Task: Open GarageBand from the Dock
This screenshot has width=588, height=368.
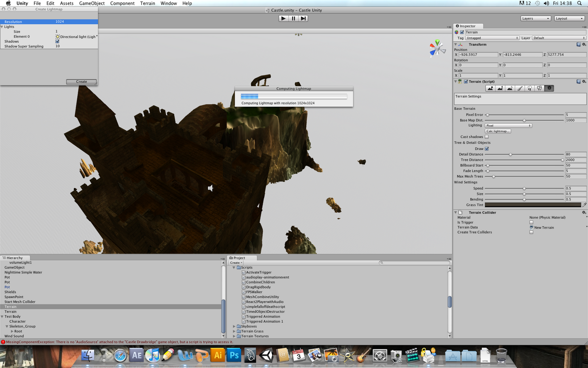Action: 363,355
